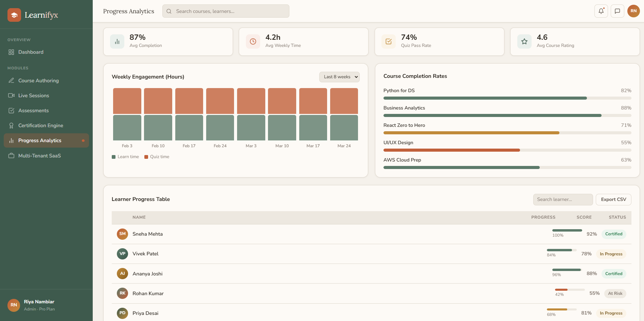
Task: Open the messages chat icon
Action: 618,11
